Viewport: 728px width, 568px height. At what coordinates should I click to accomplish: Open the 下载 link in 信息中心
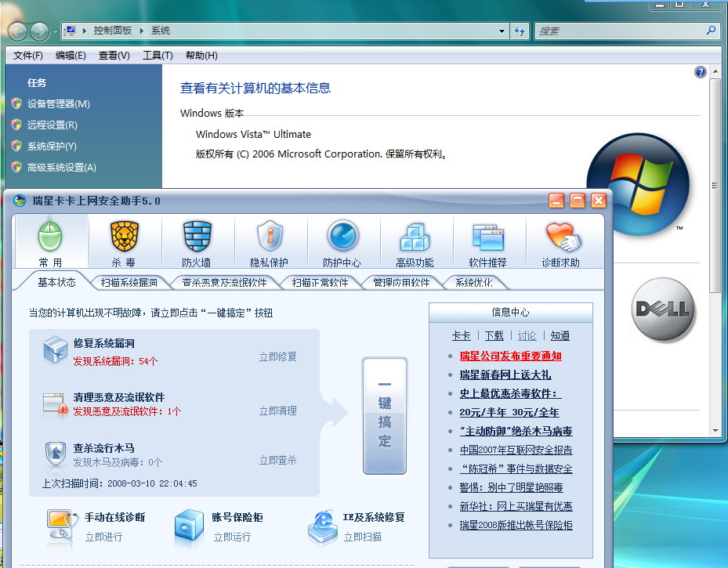[494, 335]
